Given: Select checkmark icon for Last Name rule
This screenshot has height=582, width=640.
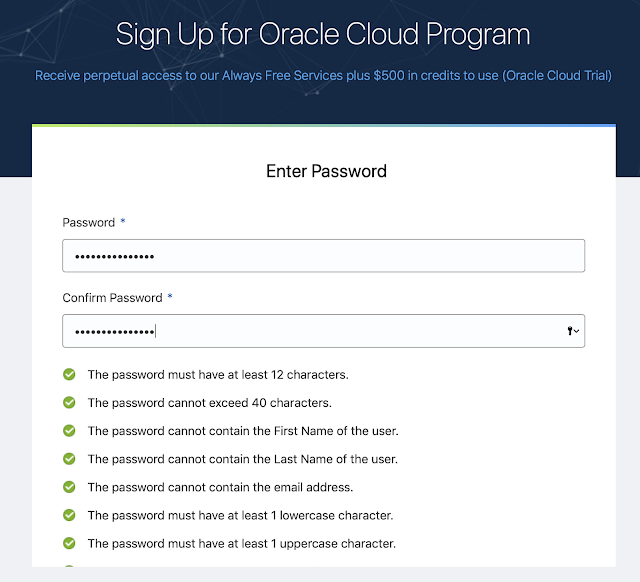Looking at the screenshot, I should click(69, 459).
